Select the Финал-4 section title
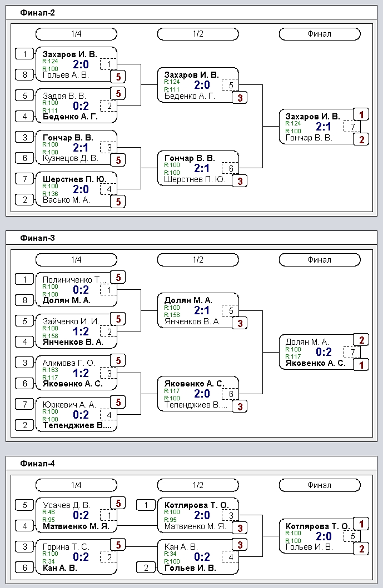Viewport: 383px width, 588px height. (38, 464)
